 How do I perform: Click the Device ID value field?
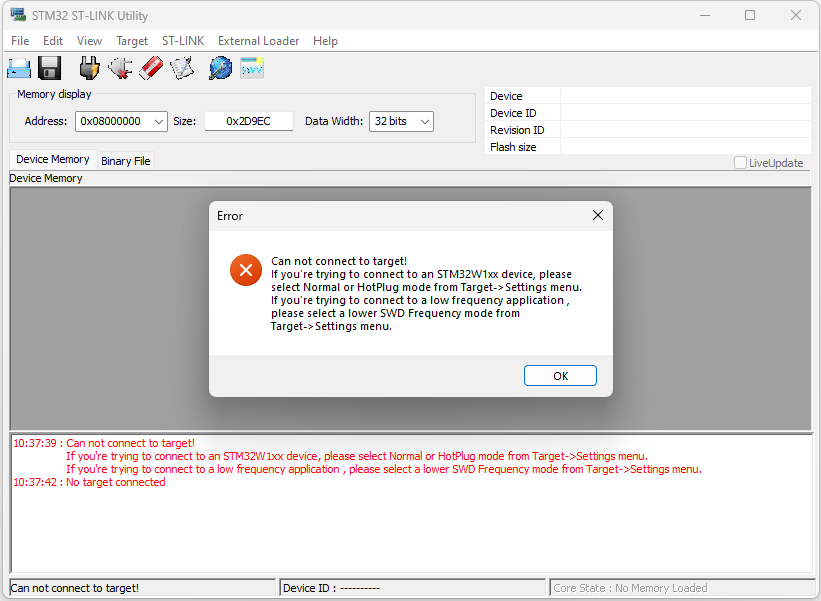point(685,113)
